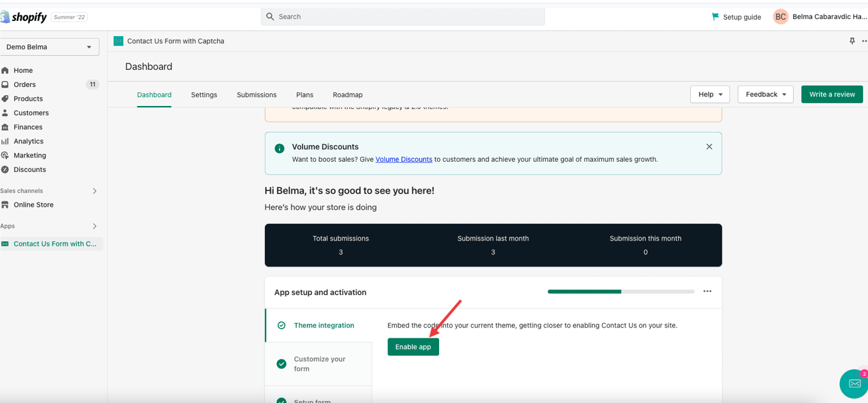The width and height of the screenshot is (868, 403).
Task: Open Online Store sales channel
Action: point(34,205)
